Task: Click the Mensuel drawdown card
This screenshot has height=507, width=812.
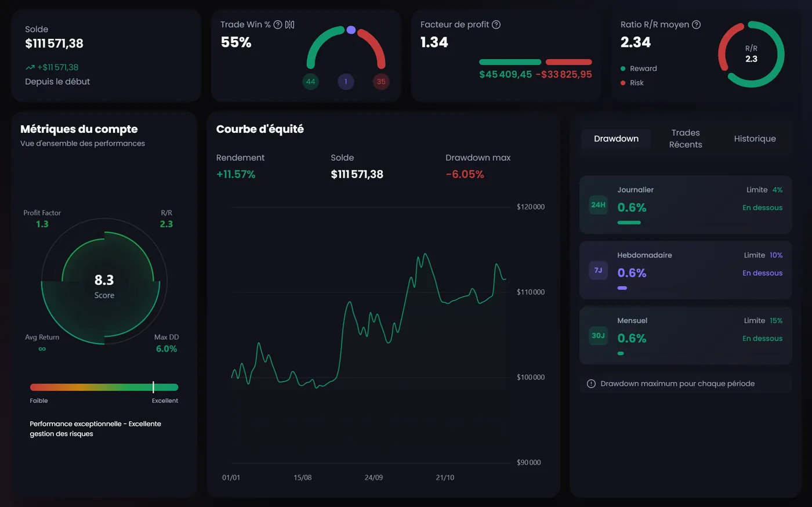Action: pyautogui.click(x=686, y=335)
